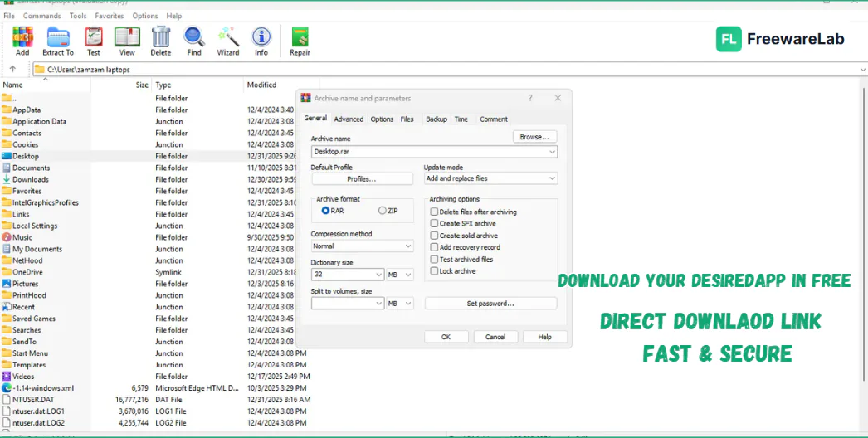Select the AppData folder icon
Viewport: 868px width, 438px height.
point(7,109)
